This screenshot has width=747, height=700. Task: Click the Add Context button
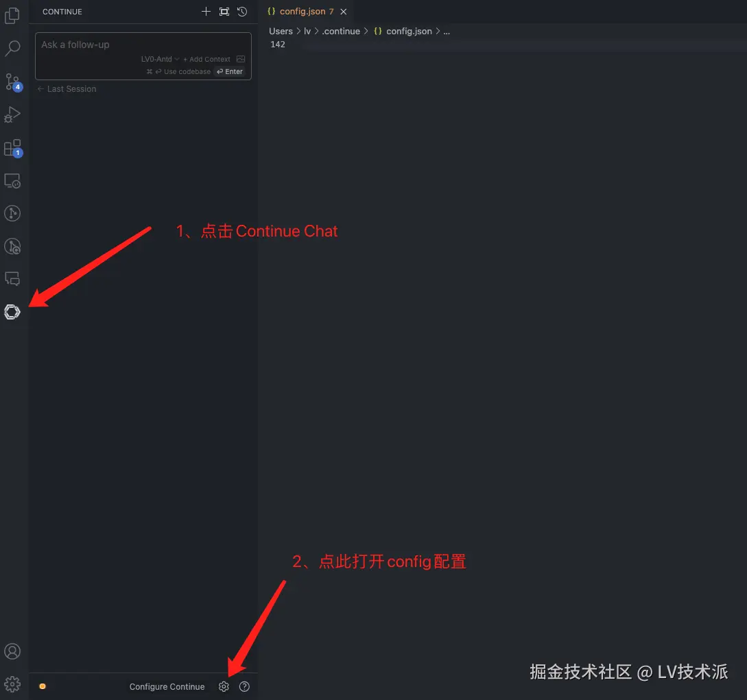206,59
